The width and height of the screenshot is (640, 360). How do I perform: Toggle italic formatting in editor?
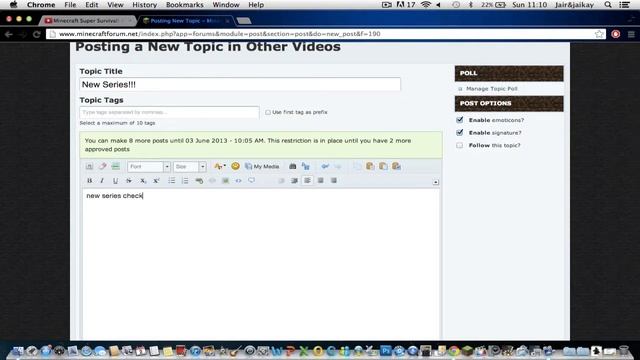click(x=102, y=180)
